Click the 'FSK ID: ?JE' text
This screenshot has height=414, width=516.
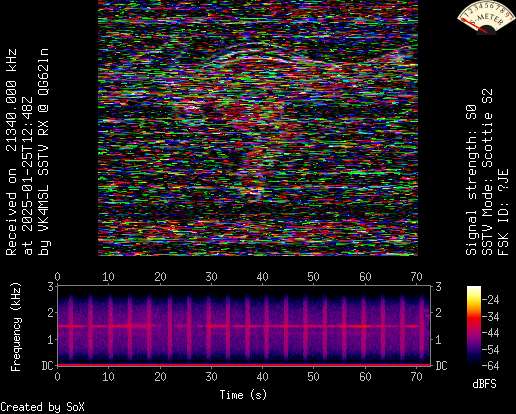coord(503,212)
